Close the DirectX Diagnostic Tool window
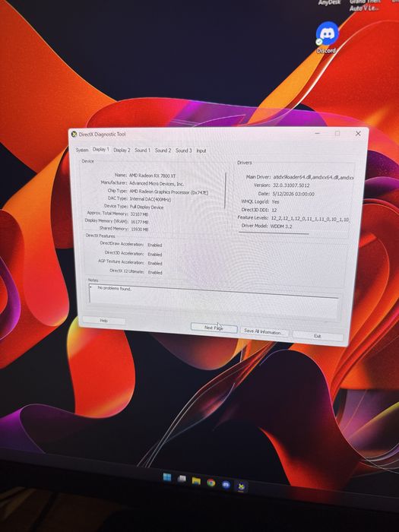The width and height of the screenshot is (399, 532). click(x=358, y=134)
